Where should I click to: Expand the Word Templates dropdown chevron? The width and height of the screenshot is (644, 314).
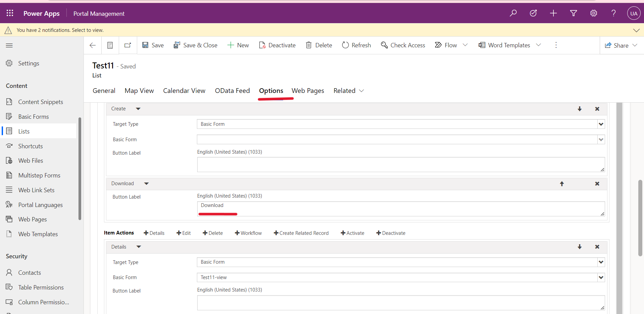pyautogui.click(x=538, y=45)
